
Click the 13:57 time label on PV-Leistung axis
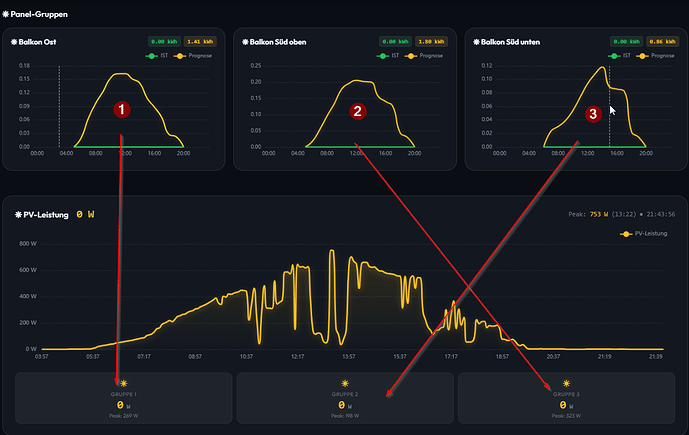pyautogui.click(x=349, y=356)
